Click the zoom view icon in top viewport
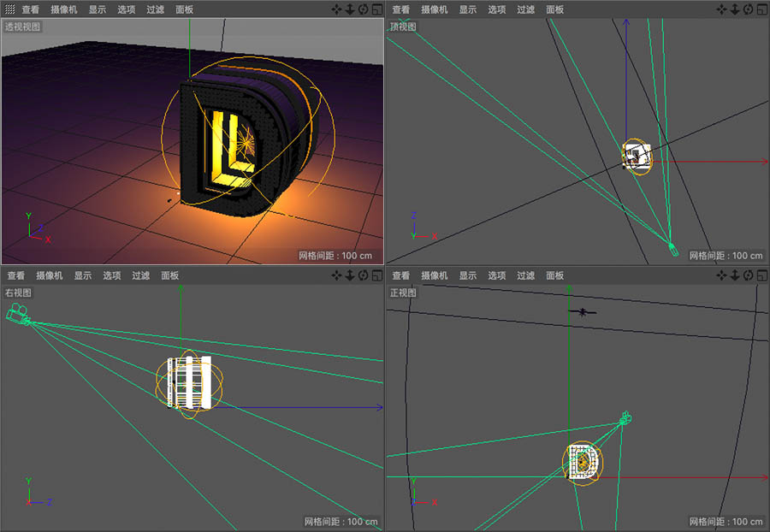 point(734,9)
